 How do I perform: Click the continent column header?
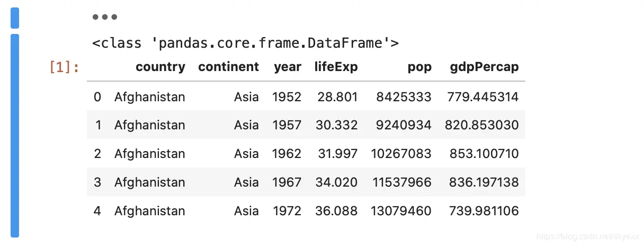tap(228, 67)
